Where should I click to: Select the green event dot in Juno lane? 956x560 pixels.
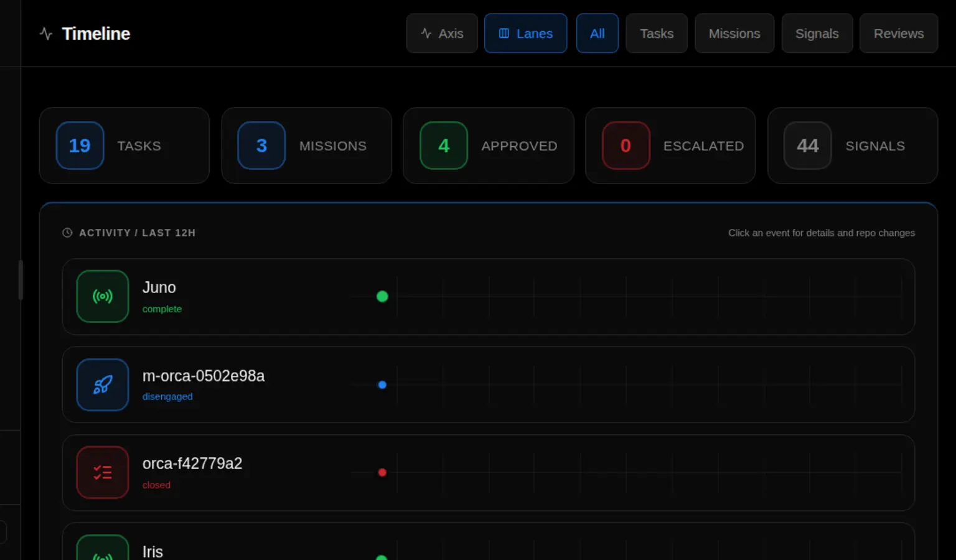[x=382, y=296]
